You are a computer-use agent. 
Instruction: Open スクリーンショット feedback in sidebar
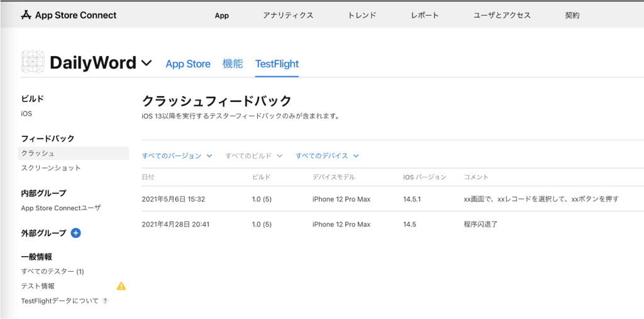[x=51, y=168]
